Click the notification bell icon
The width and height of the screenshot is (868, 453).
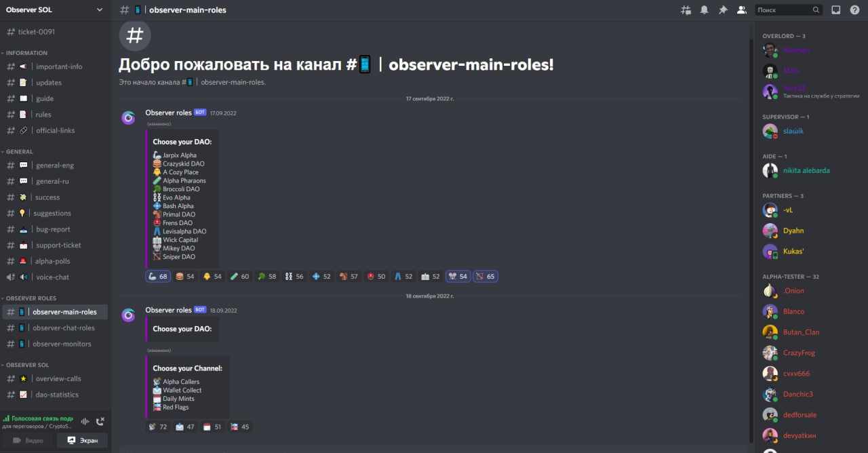[705, 10]
